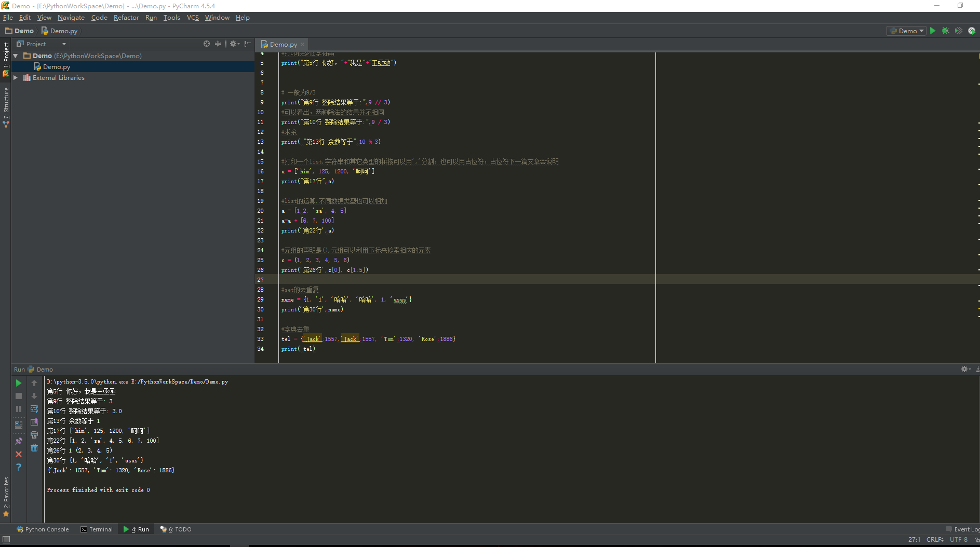
Task: Open the Python Console tool window
Action: tap(43, 529)
